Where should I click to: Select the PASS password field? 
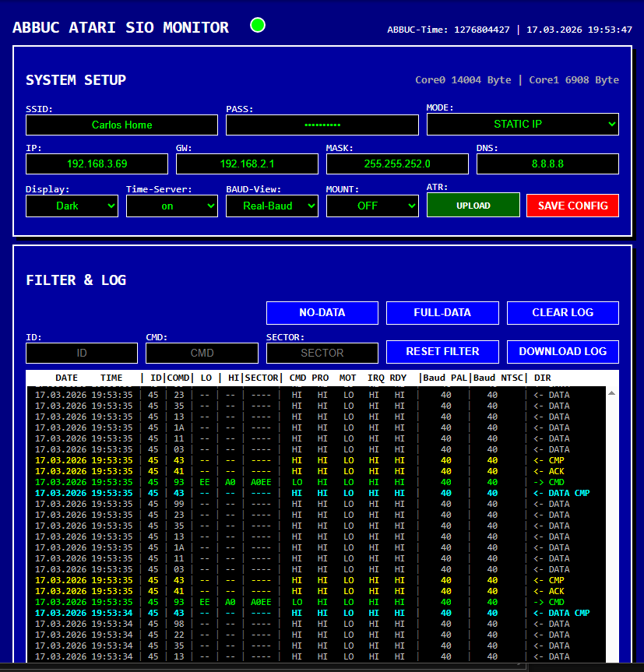pos(322,125)
